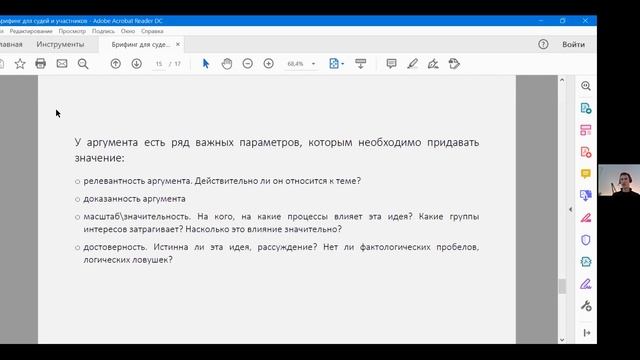Viewport: 640px width, 360px height.
Task: Enable scrolling mode toolbar icon
Action: pos(360,64)
